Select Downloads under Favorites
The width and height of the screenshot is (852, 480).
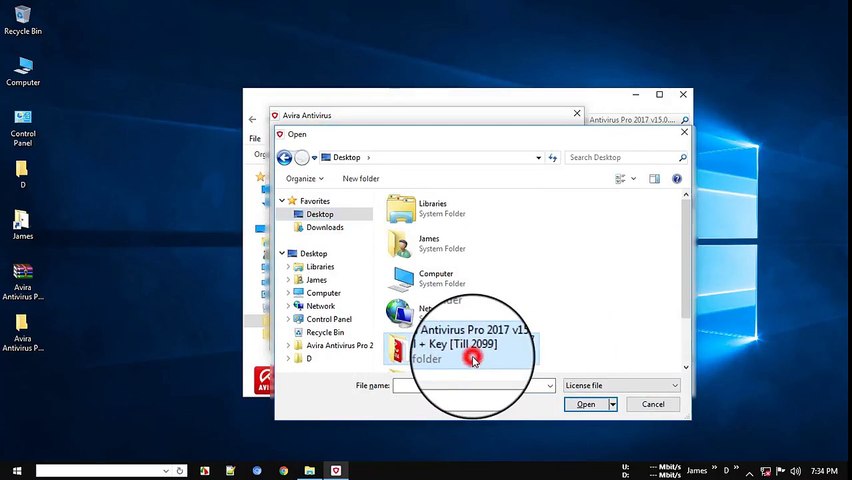click(x=324, y=227)
